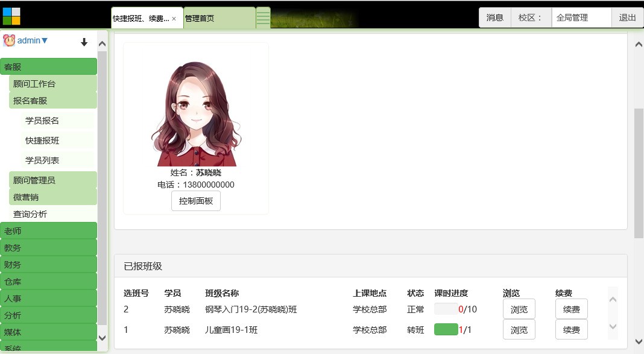Click the black down arrow in sidebar header
Screen dimensions: 644x354
[84, 42]
